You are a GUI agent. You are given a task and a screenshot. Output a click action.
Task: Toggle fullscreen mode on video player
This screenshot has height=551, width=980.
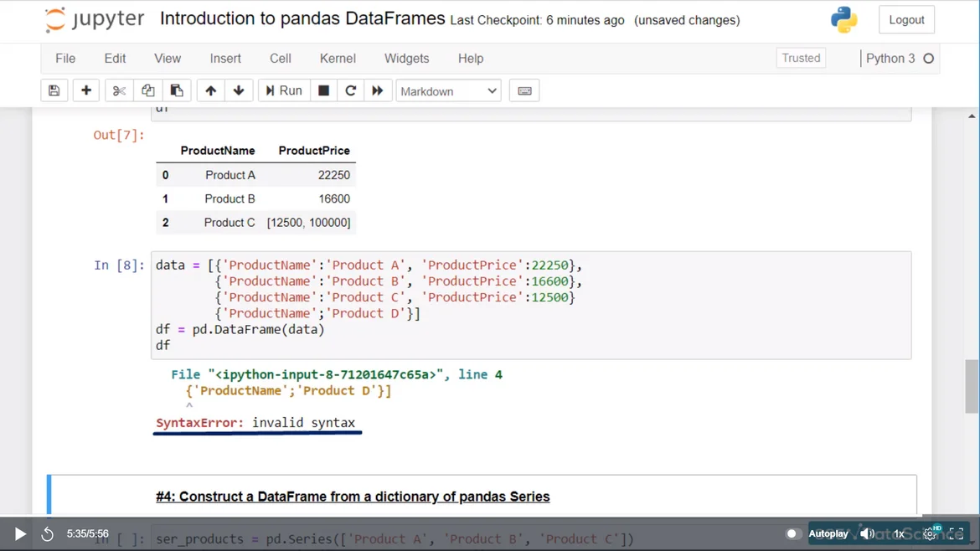[x=957, y=533]
